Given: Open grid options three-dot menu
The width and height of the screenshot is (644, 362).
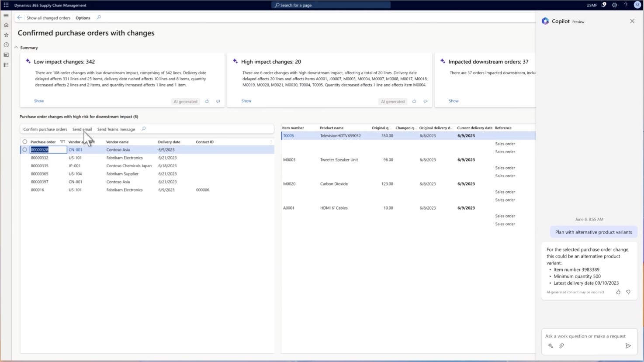Looking at the screenshot, I should coord(271,142).
